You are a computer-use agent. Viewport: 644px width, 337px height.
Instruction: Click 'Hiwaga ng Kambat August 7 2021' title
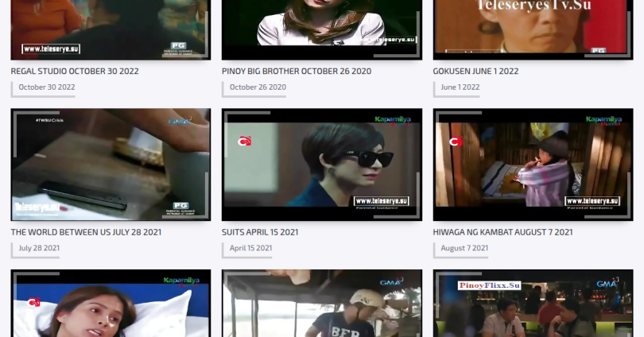click(x=502, y=233)
